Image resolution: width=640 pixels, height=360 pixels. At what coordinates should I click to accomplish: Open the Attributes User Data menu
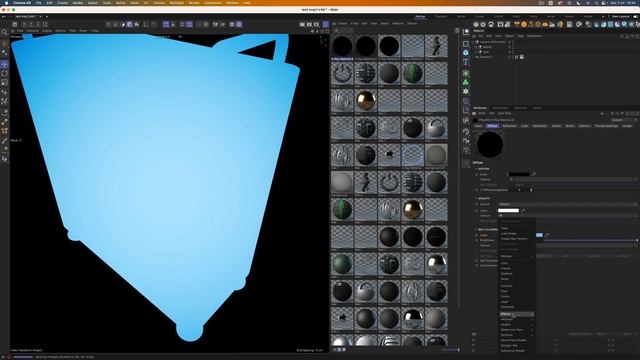(504, 113)
